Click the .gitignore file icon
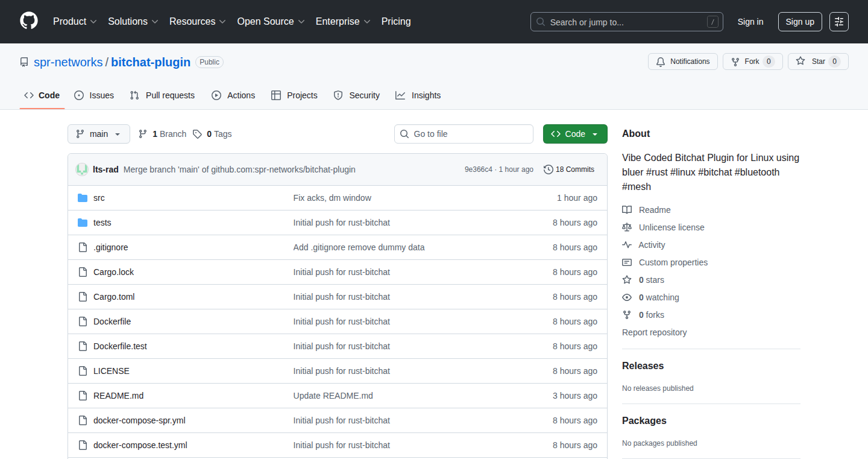 click(83, 247)
